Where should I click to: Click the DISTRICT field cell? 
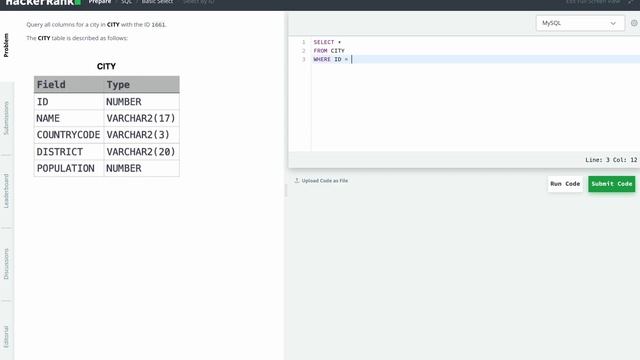pyautogui.click(x=69, y=151)
